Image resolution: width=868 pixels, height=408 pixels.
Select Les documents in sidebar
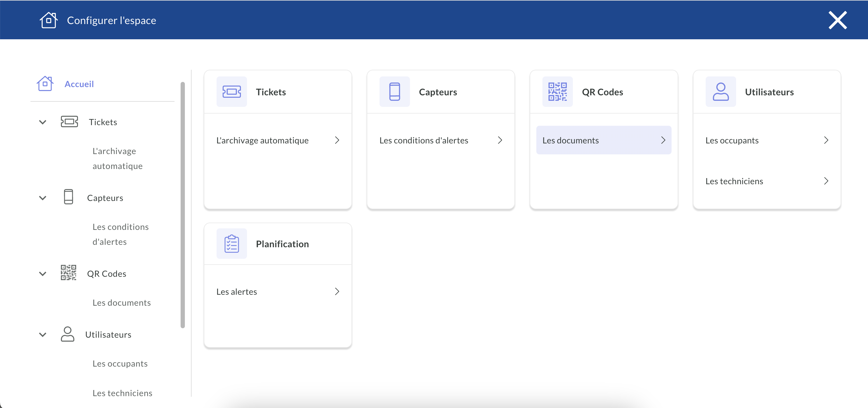pyautogui.click(x=121, y=303)
